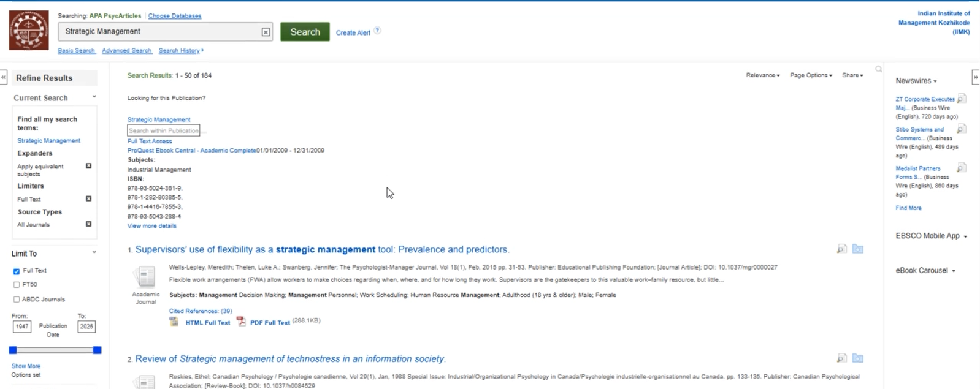
Task: Click the right publication date slider handle
Action: tap(97, 350)
